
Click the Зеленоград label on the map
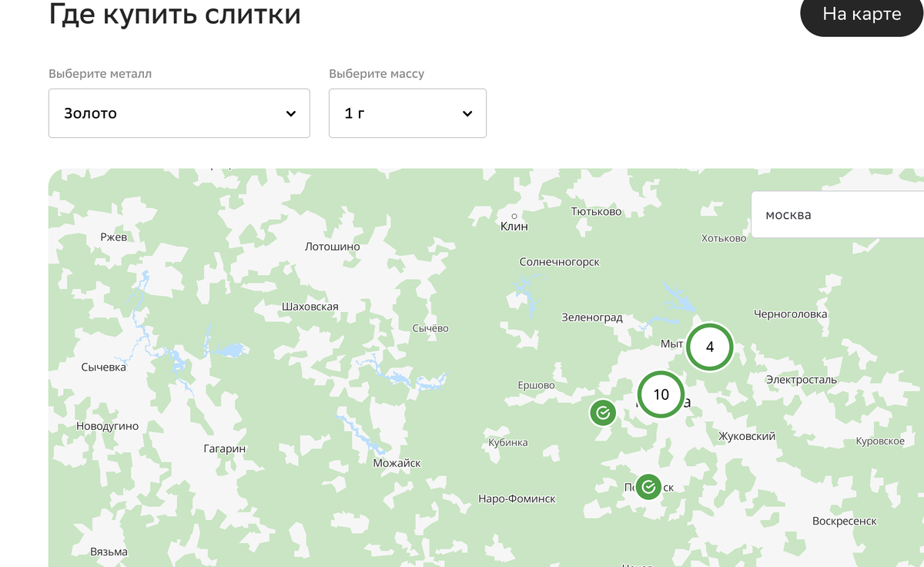[592, 317]
